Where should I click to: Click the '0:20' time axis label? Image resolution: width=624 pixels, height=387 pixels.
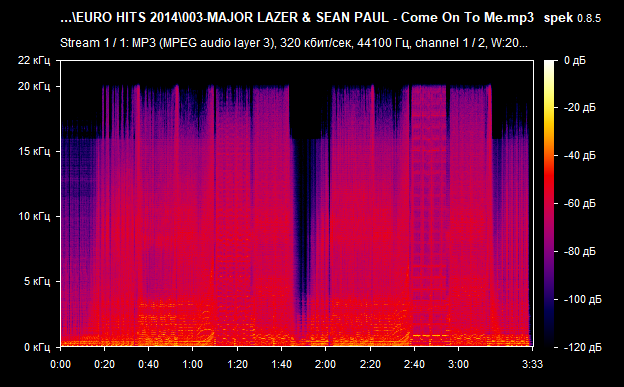(105, 364)
